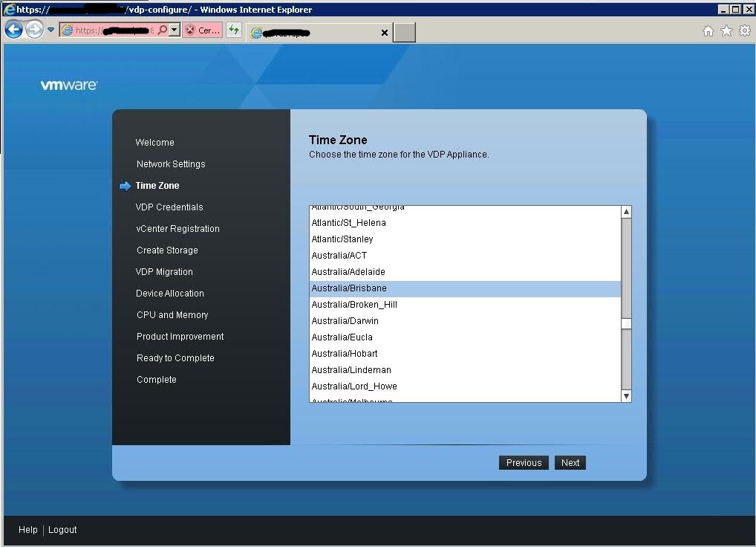The width and height of the screenshot is (756, 547).
Task: Choose the Australia/Lindeman entry
Action: tap(465, 370)
